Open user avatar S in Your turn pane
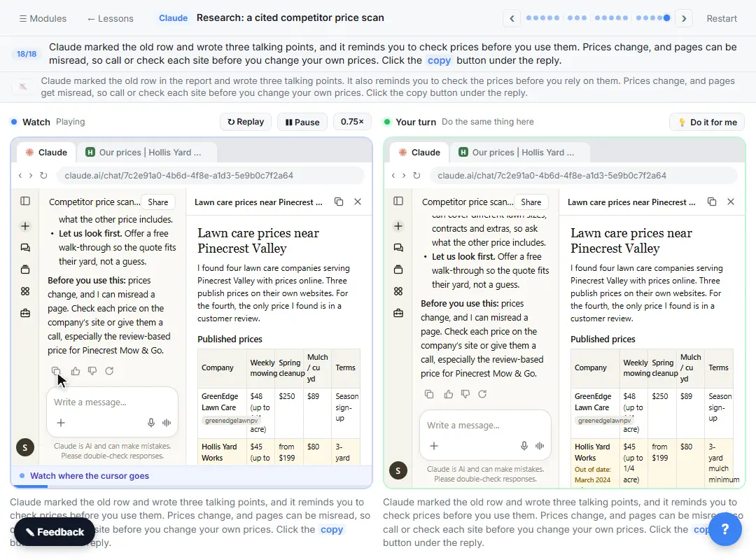Screen dimensions: 756x560 398,470
